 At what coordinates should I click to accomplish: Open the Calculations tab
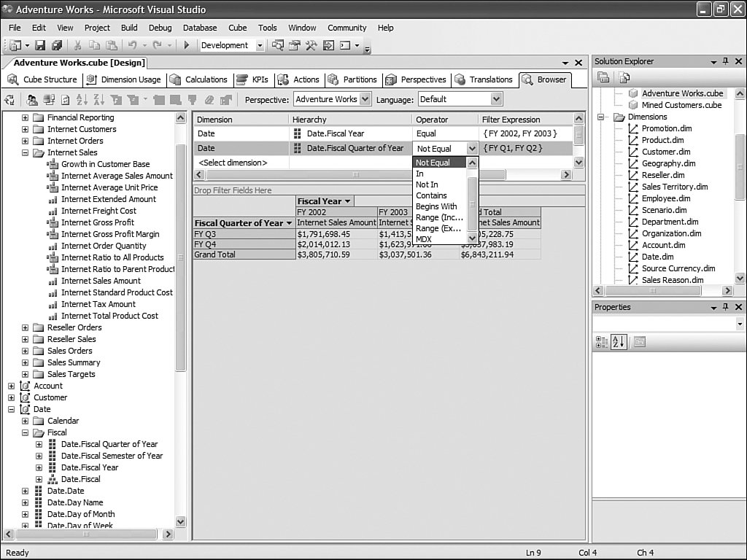pyautogui.click(x=200, y=79)
